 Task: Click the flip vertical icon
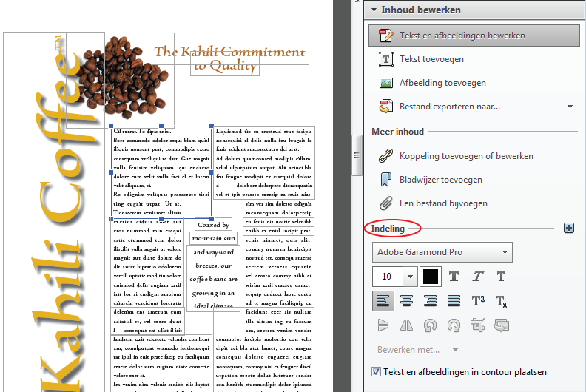click(x=383, y=325)
